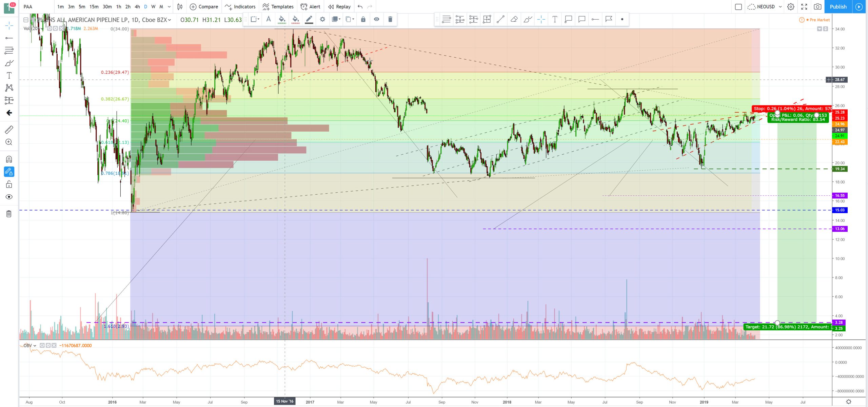The width and height of the screenshot is (868, 407).
Task: Click the Publish button
Action: [x=838, y=6]
